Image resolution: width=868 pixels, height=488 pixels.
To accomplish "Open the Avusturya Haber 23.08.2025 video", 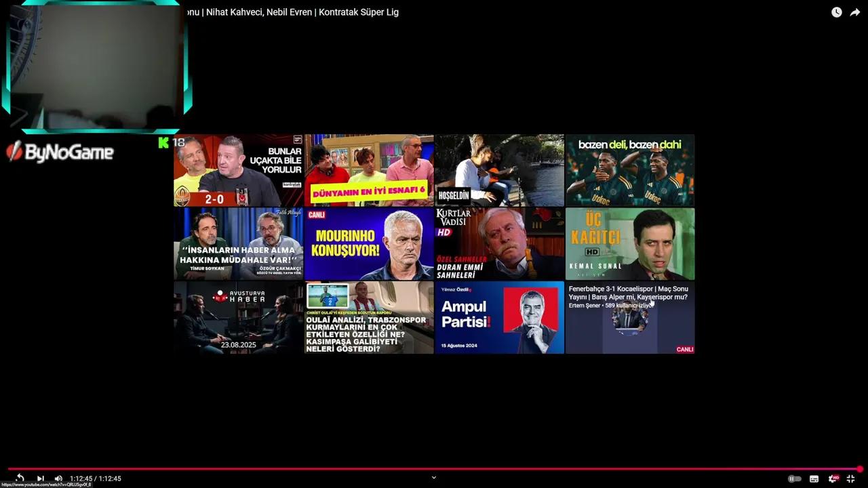I will point(238,317).
